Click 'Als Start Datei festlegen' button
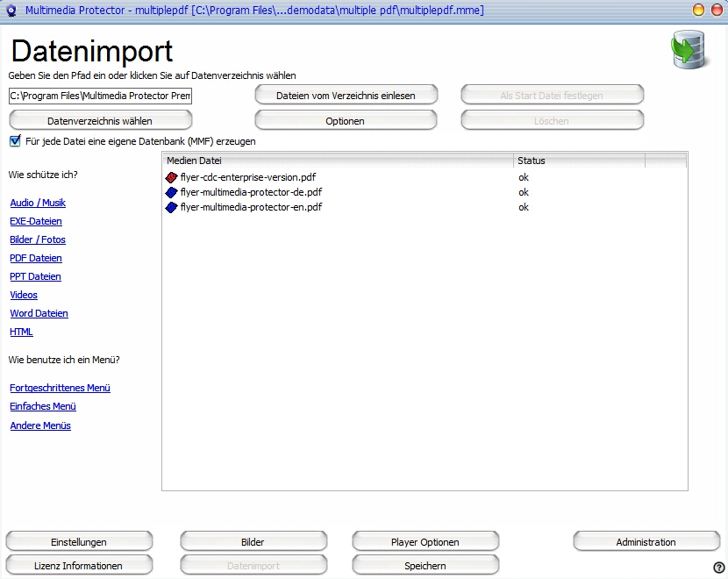Image resolution: width=728 pixels, height=579 pixels. point(552,96)
